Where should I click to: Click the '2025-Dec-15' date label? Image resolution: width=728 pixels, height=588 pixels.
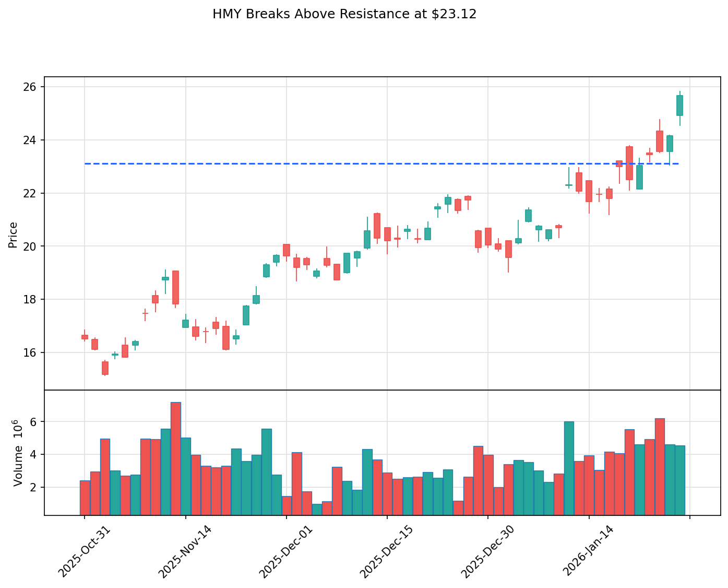tap(387, 550)
